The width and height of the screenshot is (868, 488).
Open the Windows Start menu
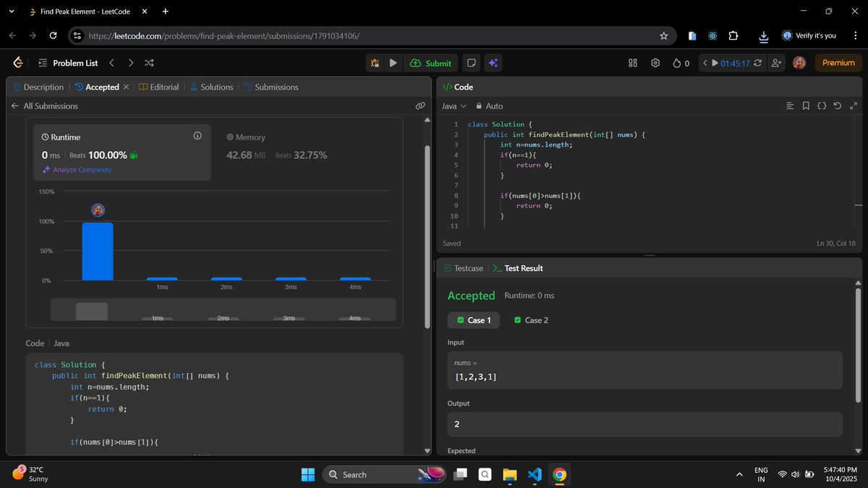pos(308,474)
